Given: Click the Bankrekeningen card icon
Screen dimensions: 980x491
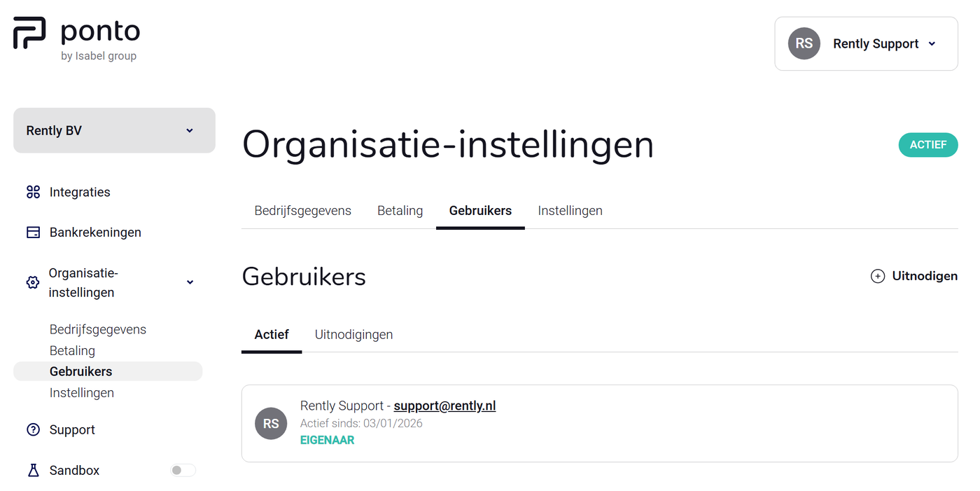Looking at the screenshot, I should [33, 233].
